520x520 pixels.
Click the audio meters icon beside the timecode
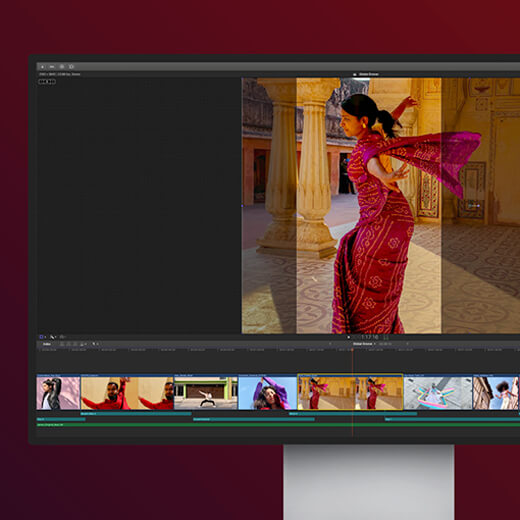point(387,337)
